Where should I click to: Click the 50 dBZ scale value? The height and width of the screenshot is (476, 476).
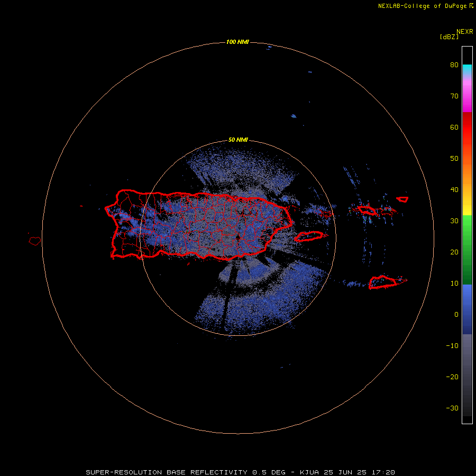(454, 159)
